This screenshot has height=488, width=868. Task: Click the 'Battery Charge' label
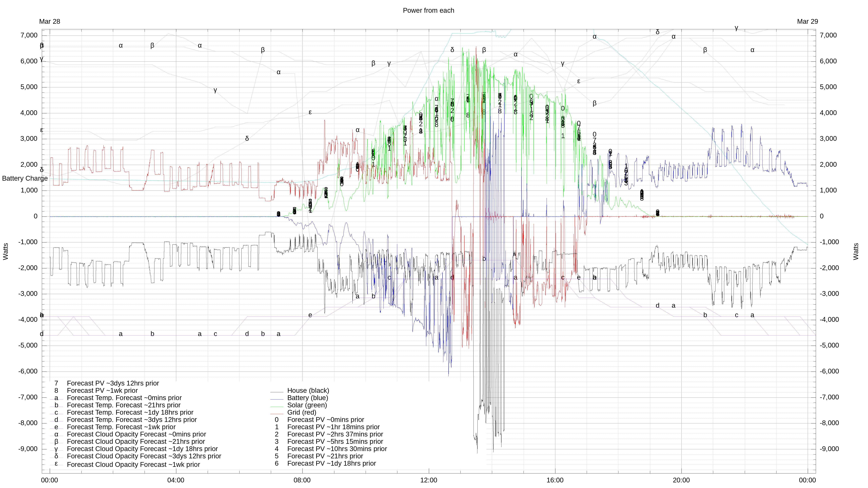click(x=25, y=178)
